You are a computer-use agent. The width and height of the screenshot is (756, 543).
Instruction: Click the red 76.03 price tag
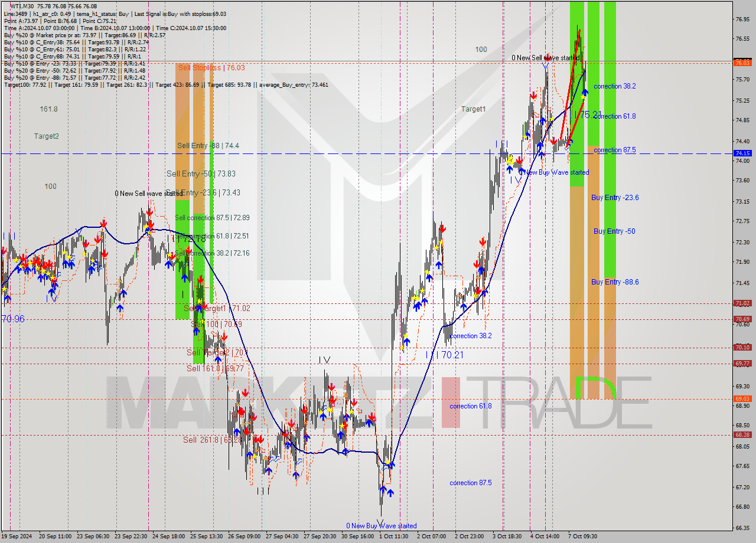coord(742,62)
